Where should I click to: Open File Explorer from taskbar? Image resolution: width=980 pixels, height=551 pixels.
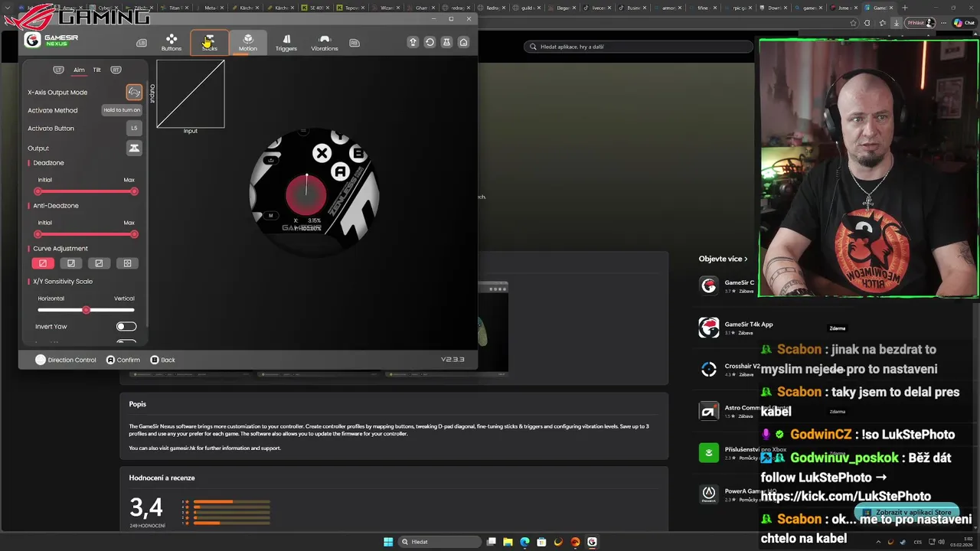click(x=508, y=542)
